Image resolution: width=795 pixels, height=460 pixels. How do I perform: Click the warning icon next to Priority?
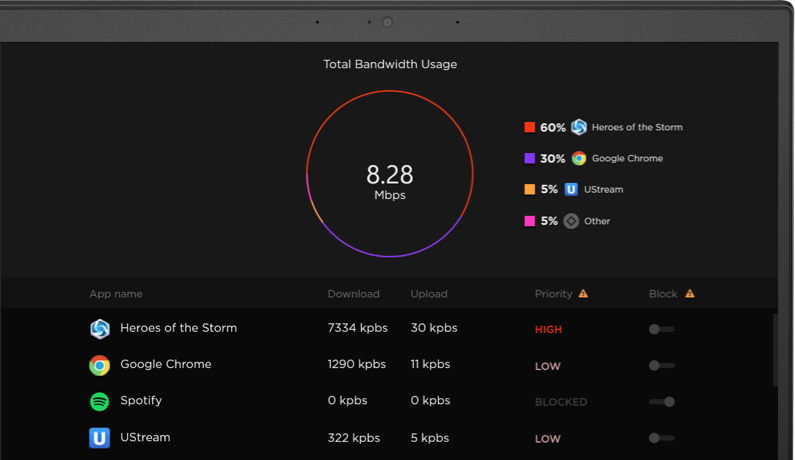[x=583, y=294]
